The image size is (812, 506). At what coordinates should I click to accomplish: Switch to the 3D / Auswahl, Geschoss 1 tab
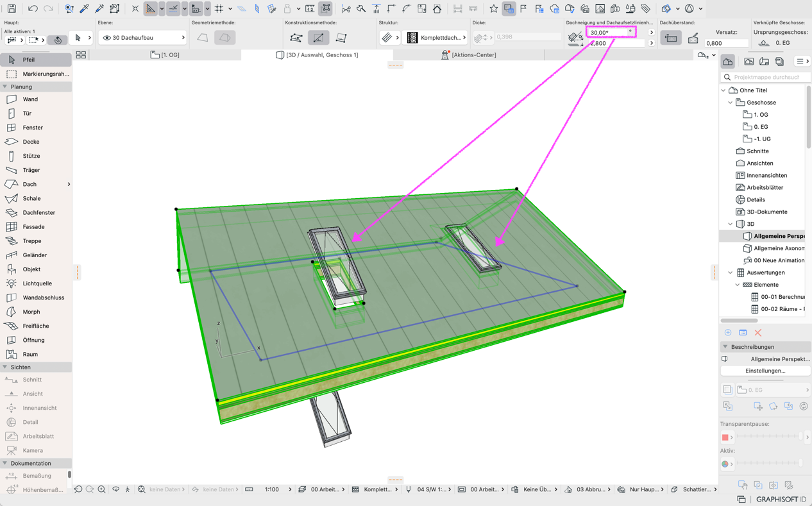click(x=317, y=55)
